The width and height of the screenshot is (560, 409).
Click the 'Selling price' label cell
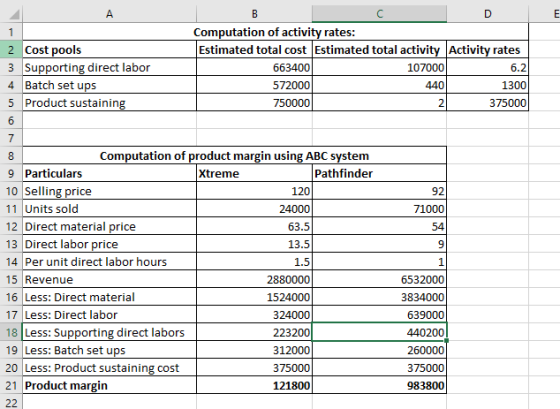[x=109, y=191]
